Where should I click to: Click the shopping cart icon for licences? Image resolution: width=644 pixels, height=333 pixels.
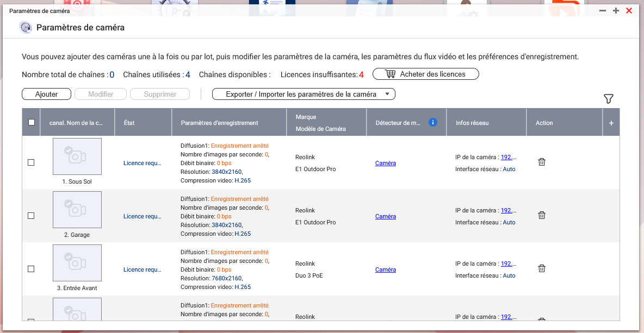pos(390,74)
